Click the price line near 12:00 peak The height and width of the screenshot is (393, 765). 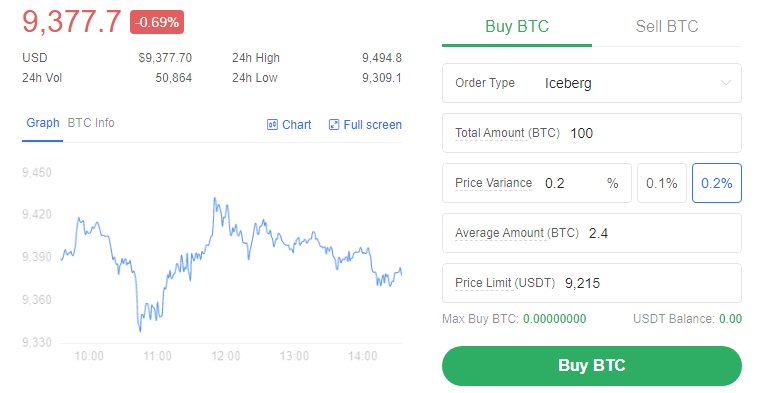(214, 199)
